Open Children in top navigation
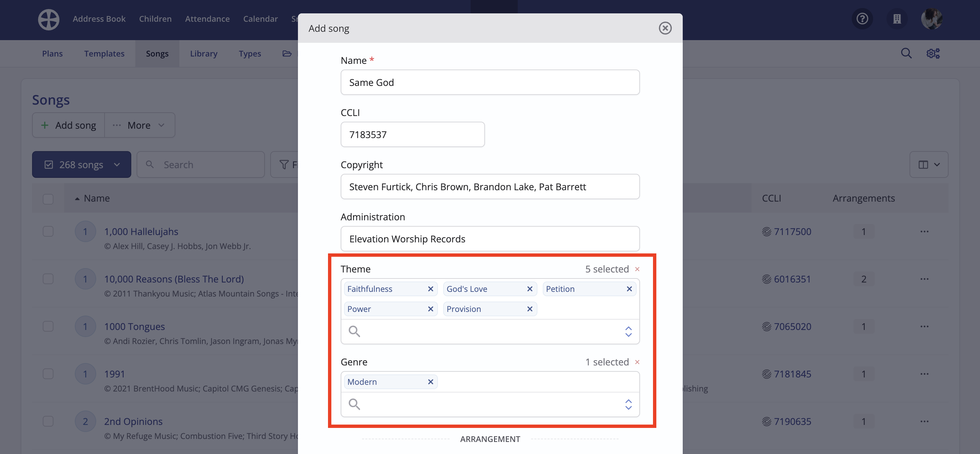 click(x=155, y=19)
